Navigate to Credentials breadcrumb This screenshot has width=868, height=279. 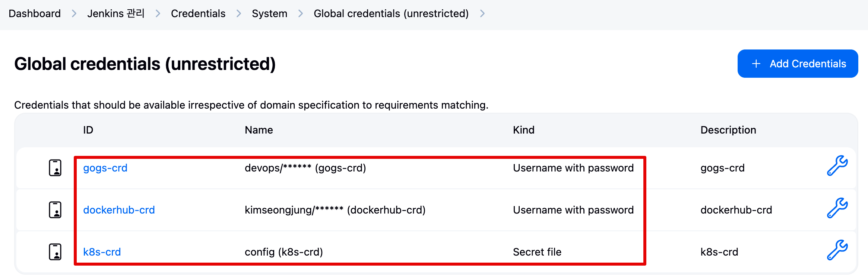pos(198,14)
